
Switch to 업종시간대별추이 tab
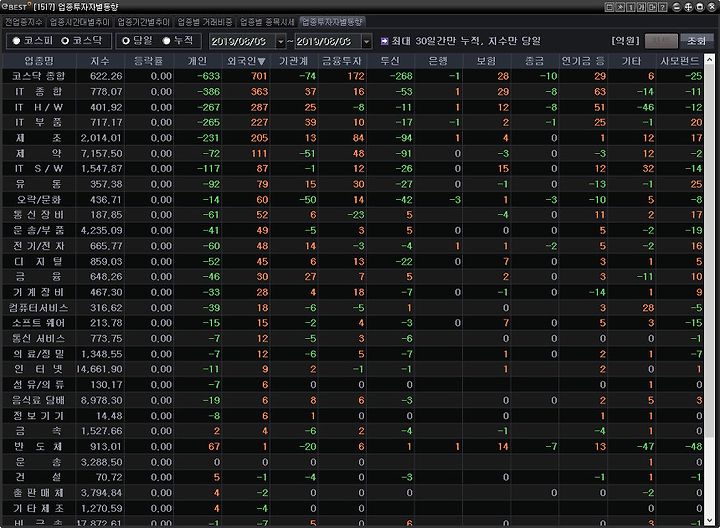point(80,22)
